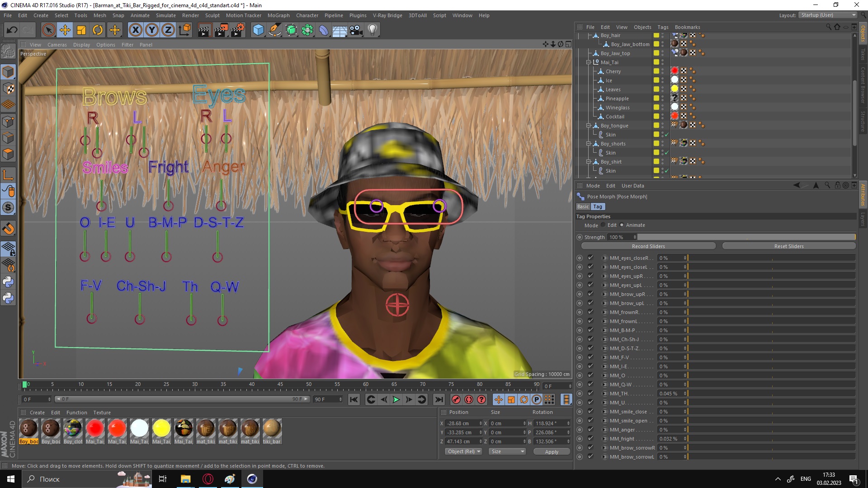This screenshot has height=488, width=868.
Task: Open material manager Function menu
Action: coord(76,413)
